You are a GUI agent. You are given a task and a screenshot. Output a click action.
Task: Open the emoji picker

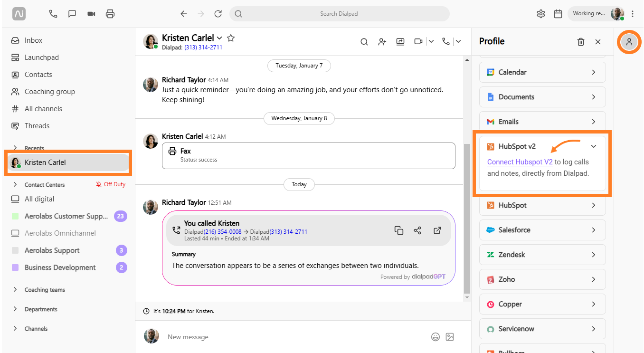(x=436, y=337)
